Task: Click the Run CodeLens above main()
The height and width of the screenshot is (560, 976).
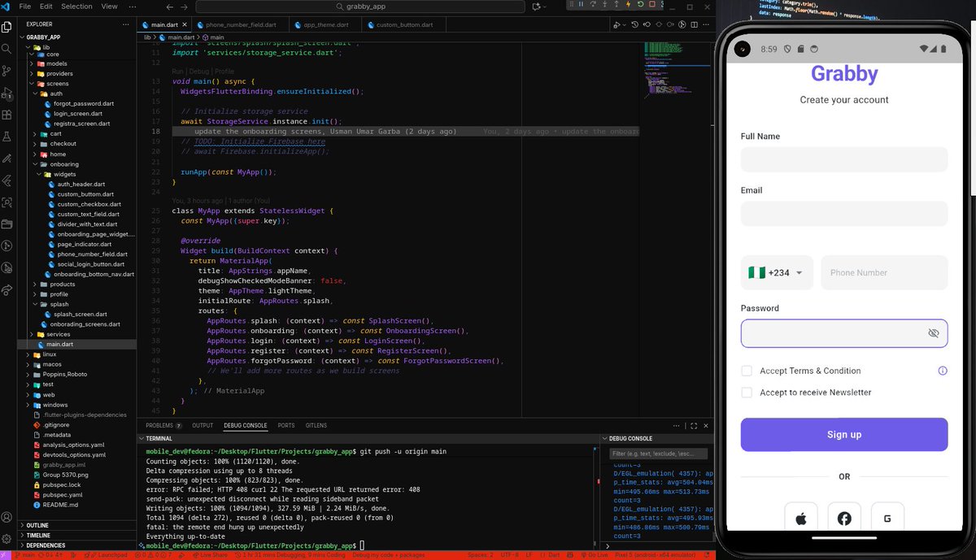Action: pyautogui.click(x=177, y=72)
